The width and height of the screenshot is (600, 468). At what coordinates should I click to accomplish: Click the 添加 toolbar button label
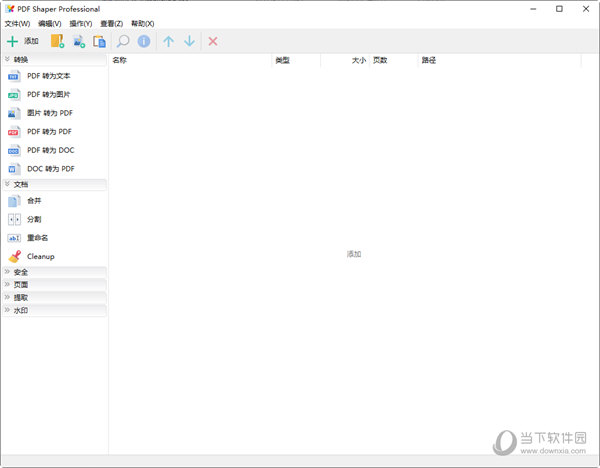[x=31, y=41]
